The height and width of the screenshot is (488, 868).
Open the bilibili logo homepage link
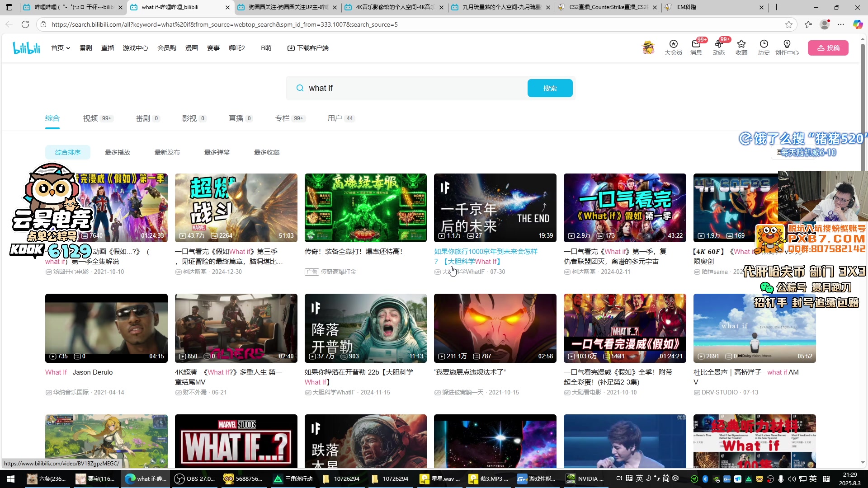[27, 48]
